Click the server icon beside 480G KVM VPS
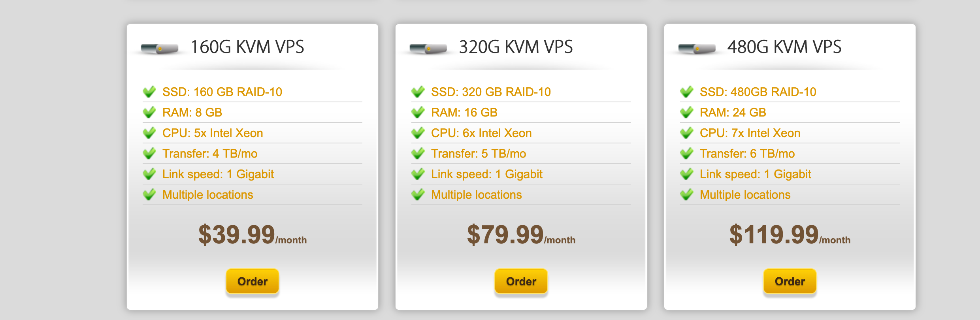Viewport: 980px width, 320px height. 697,49
